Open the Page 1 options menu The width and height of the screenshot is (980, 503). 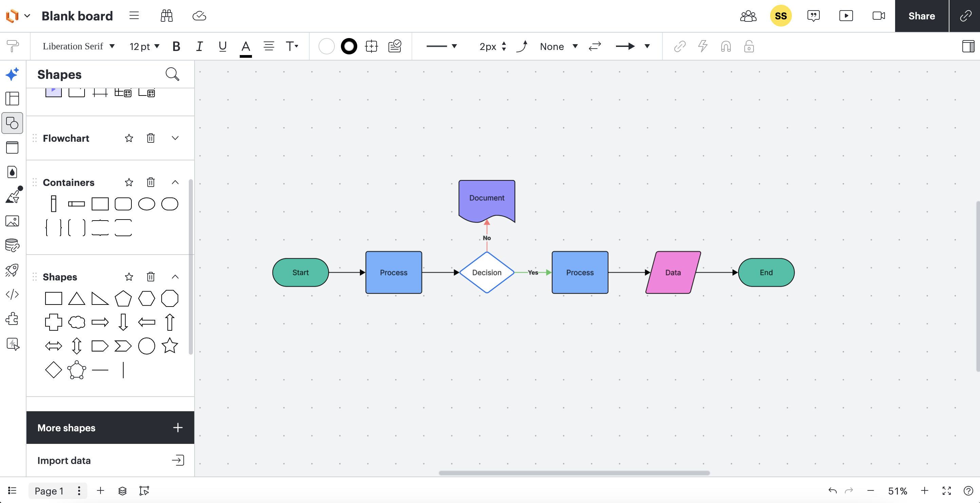click(x=79, y=490)
